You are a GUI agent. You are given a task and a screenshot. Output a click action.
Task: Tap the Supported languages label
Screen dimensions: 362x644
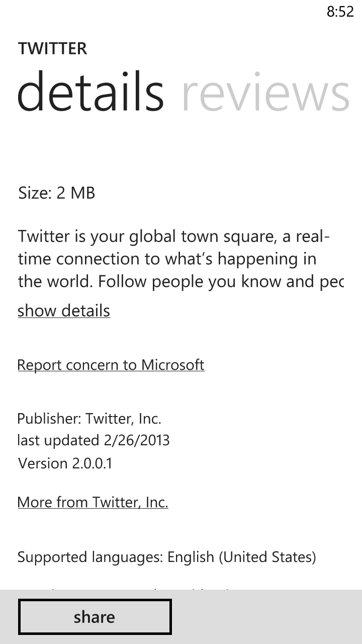pyautogui.click(x=90, y=557)
